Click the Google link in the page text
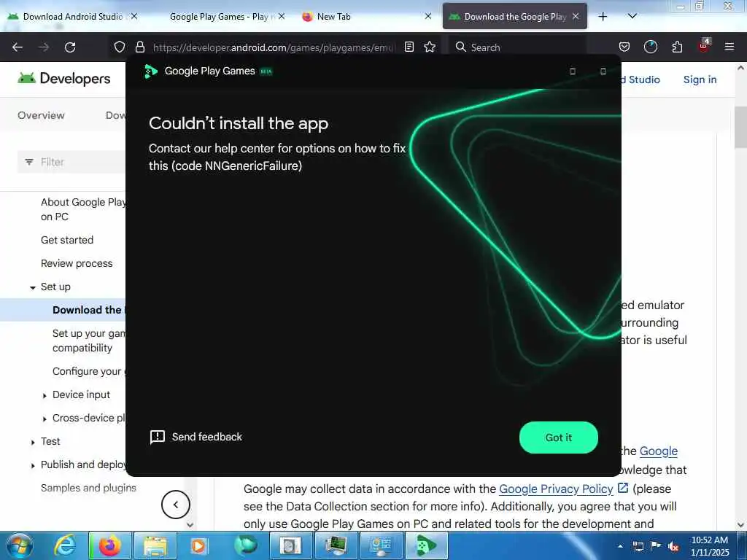 (659, 451)
